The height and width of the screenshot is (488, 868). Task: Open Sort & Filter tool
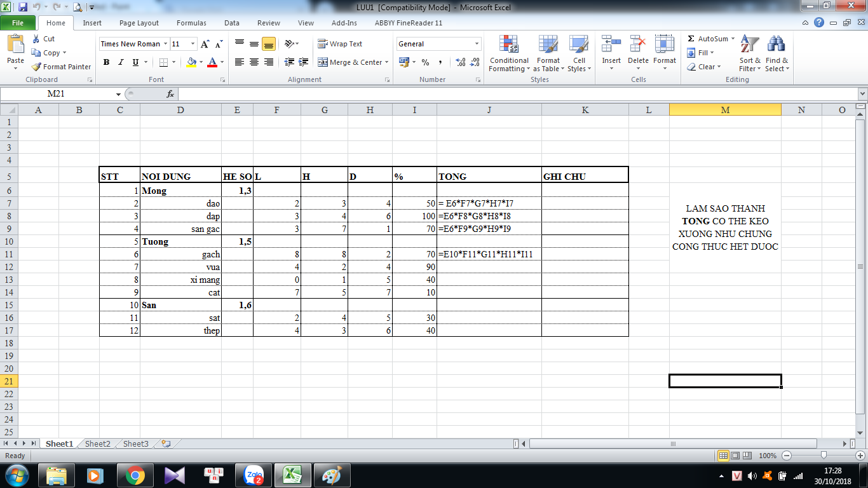pos(750,53)
